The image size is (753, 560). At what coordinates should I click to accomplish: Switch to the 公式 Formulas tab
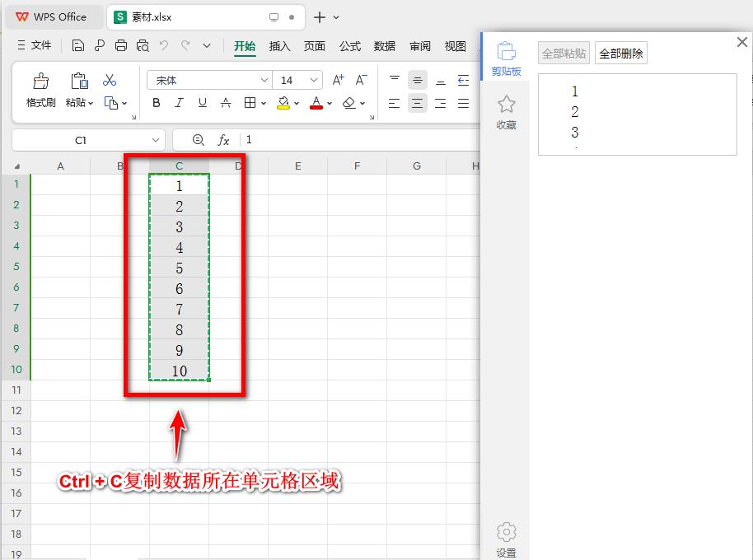click(x=349, y=46)
